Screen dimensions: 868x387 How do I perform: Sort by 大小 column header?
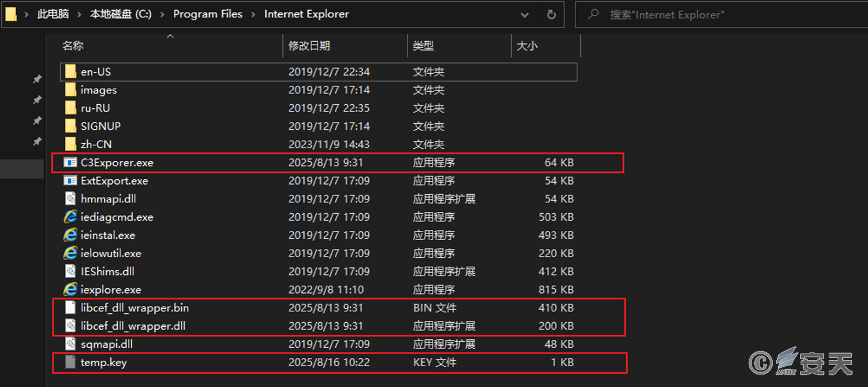coord(527,46)
